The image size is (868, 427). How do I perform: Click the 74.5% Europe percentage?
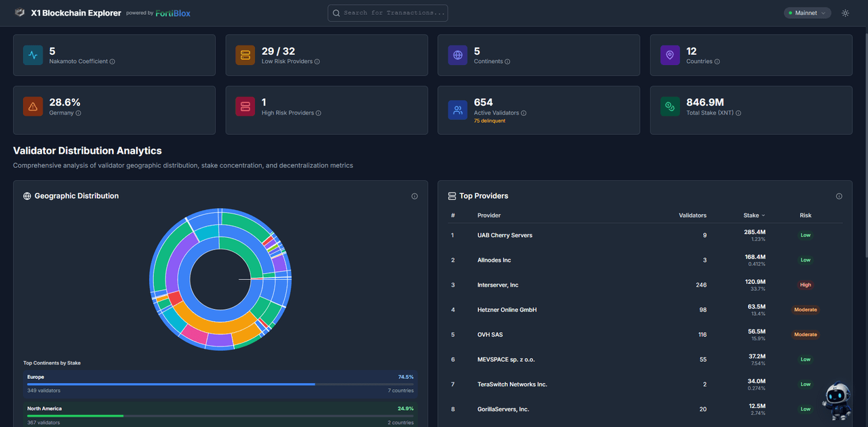pos(406,377)
